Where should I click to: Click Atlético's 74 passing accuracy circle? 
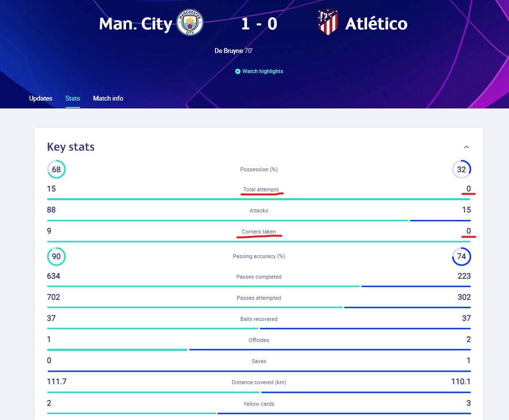(x=461, y=256)
